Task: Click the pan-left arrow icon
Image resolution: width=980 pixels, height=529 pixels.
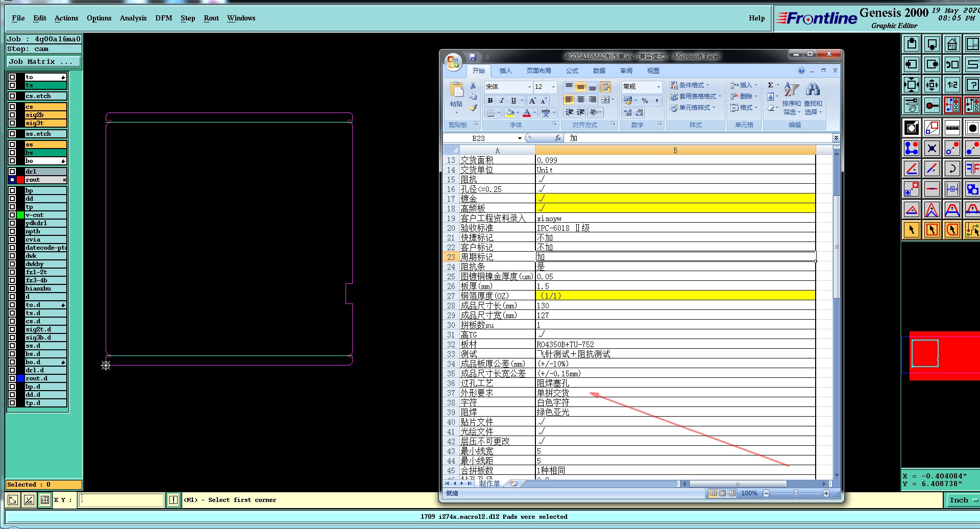Action: (x=912, y=65)
